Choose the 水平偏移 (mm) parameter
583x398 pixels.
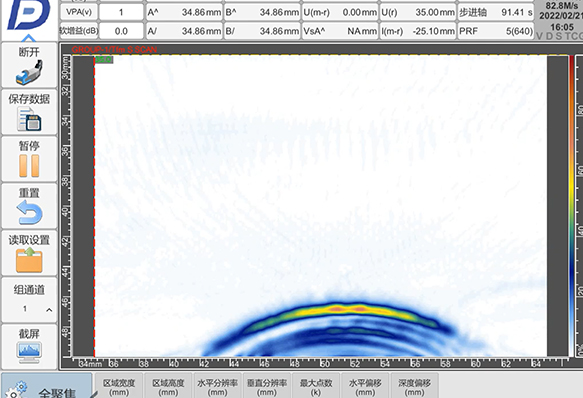point(365,386)
